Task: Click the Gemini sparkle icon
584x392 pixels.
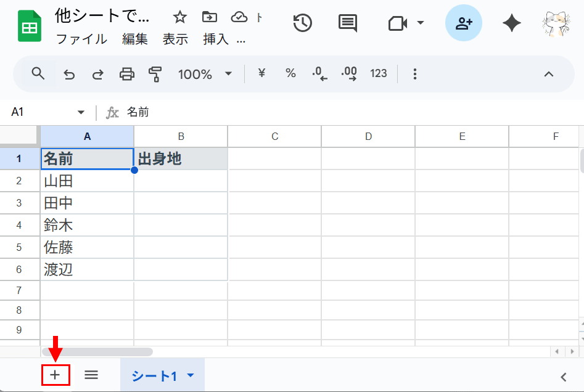Action: coord(511,23)
